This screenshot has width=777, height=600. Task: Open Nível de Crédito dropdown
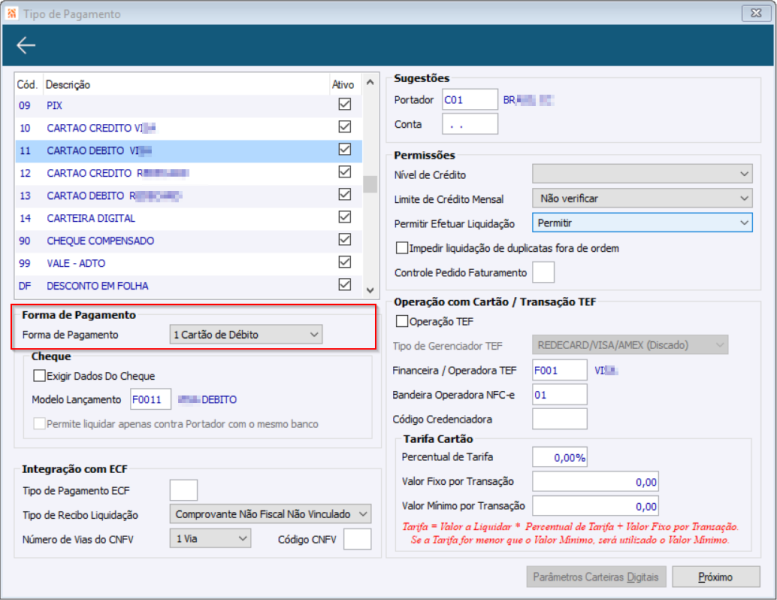642,174
